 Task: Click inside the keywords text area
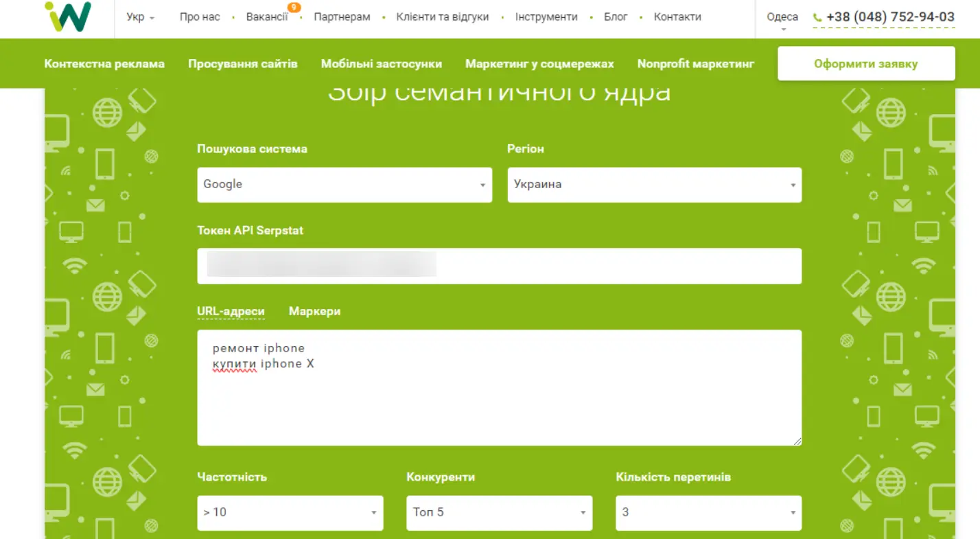point(500,388)
